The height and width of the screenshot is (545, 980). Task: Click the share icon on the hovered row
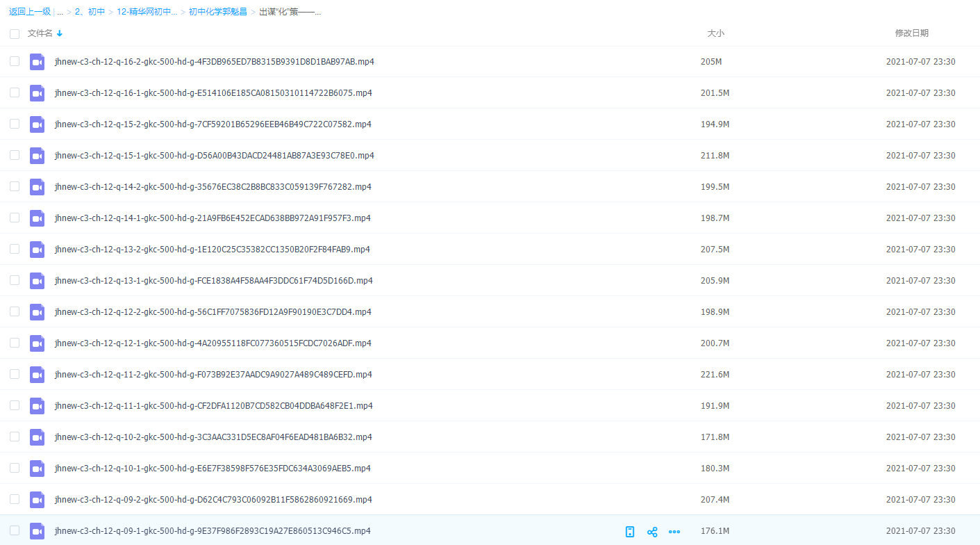point(652,532)
